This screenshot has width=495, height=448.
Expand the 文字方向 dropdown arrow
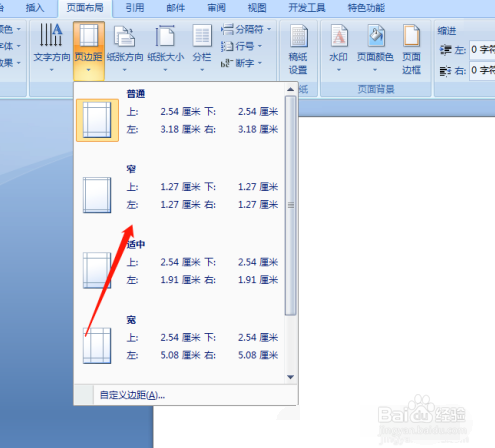(x=52, y=70)
